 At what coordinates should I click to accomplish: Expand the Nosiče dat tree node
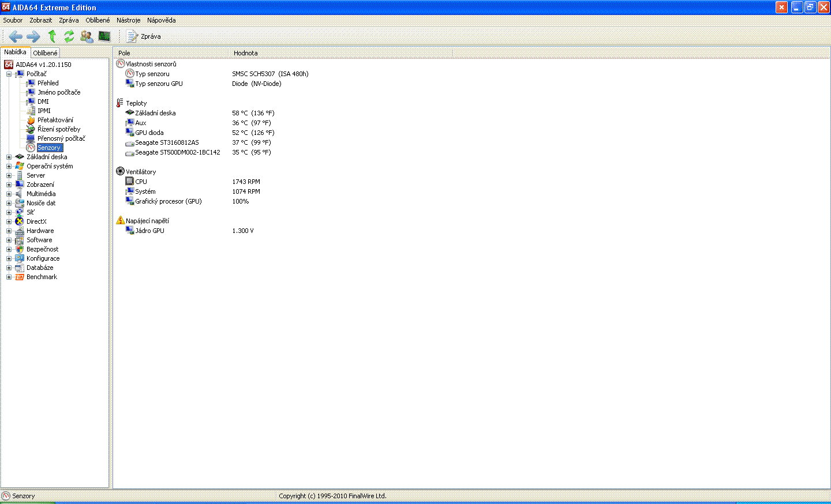click(x=9, y=203)
